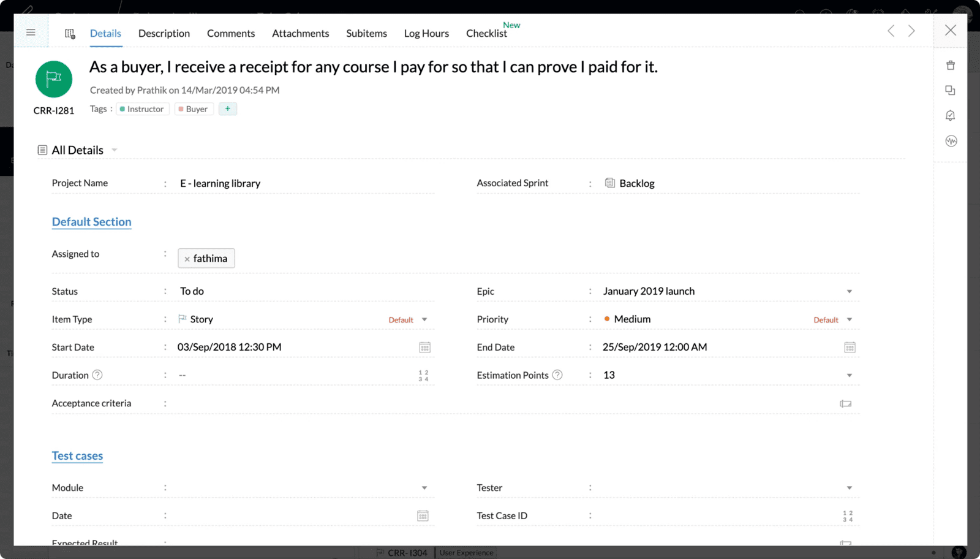
Task: Open the End Date calendar picker
Action: 850,348
